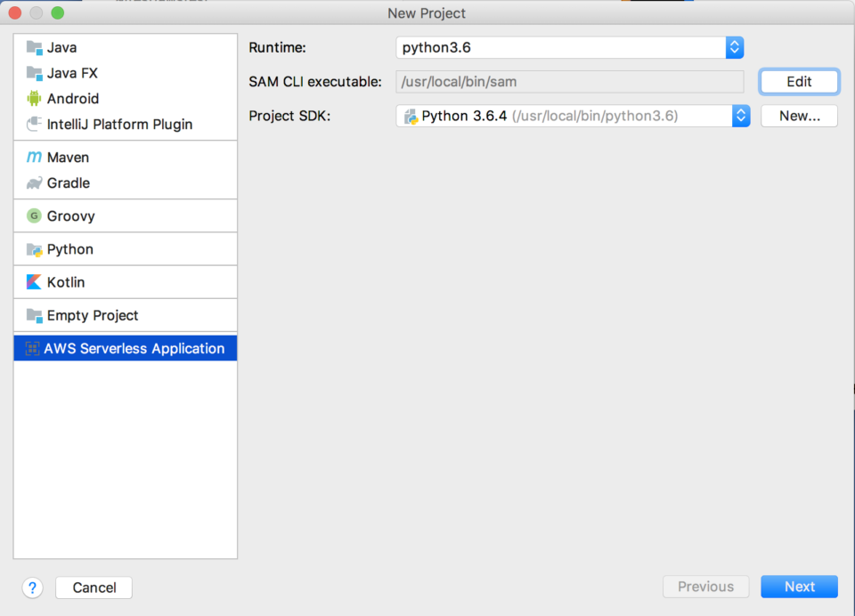This screenshot has height=616, width=855.
Task: Pick the Groovy 'G' icon
Action: [34, 216]
